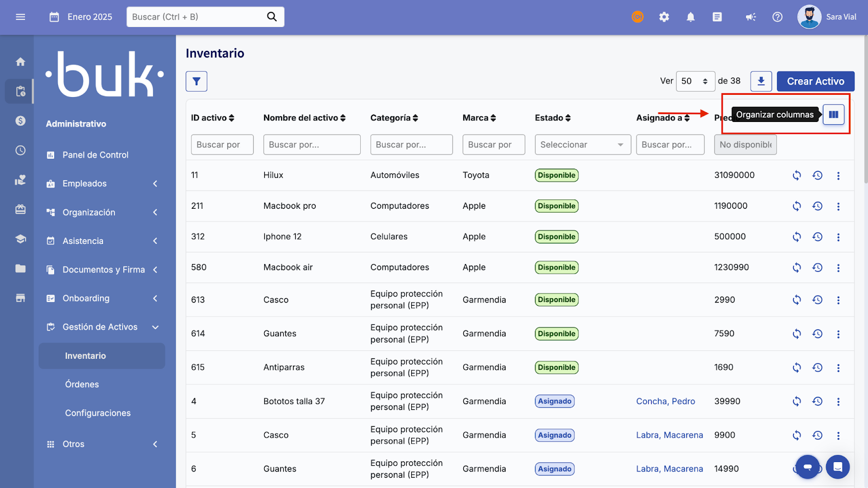Go to Panel de Control

95,155
